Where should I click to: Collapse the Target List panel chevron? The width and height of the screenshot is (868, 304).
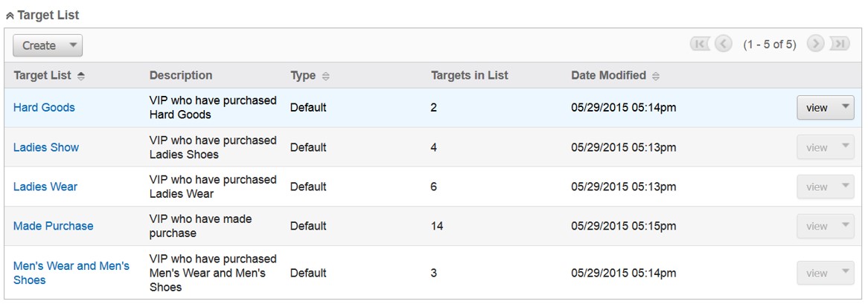(x=10, y=16)
